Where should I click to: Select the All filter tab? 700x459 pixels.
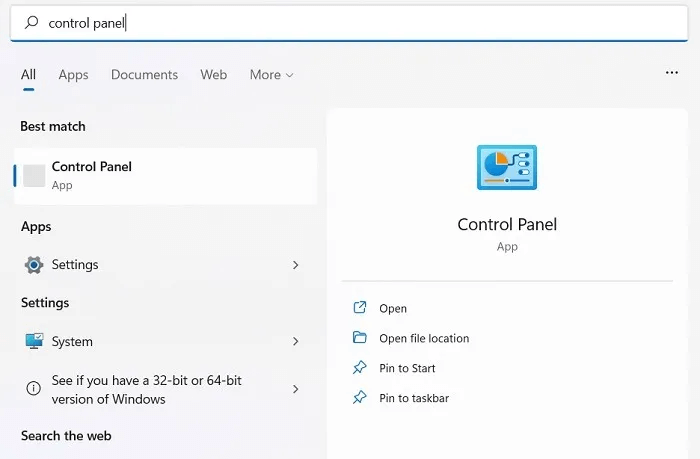pyautogui.click(x=28, y=75)
